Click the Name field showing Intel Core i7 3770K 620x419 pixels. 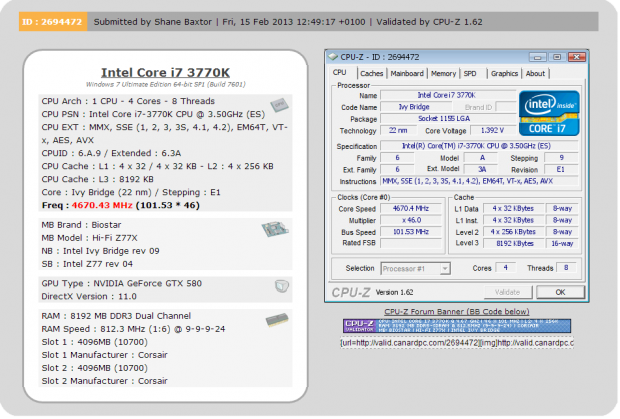click(448, 95)
